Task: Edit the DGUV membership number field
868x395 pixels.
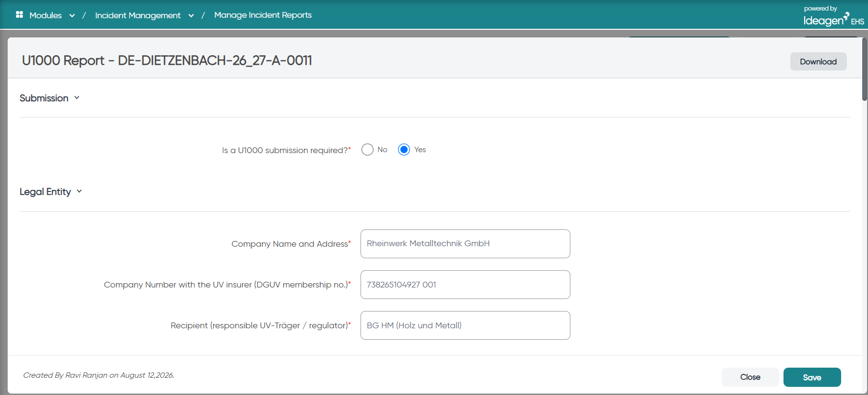Action: click(465, 285)
